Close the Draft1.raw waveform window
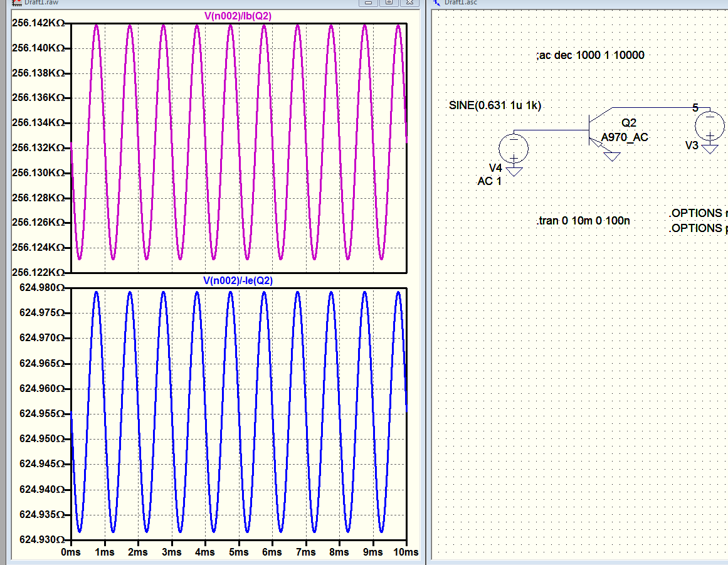Screen dimensions: 728x565 (x=410, y=3)
